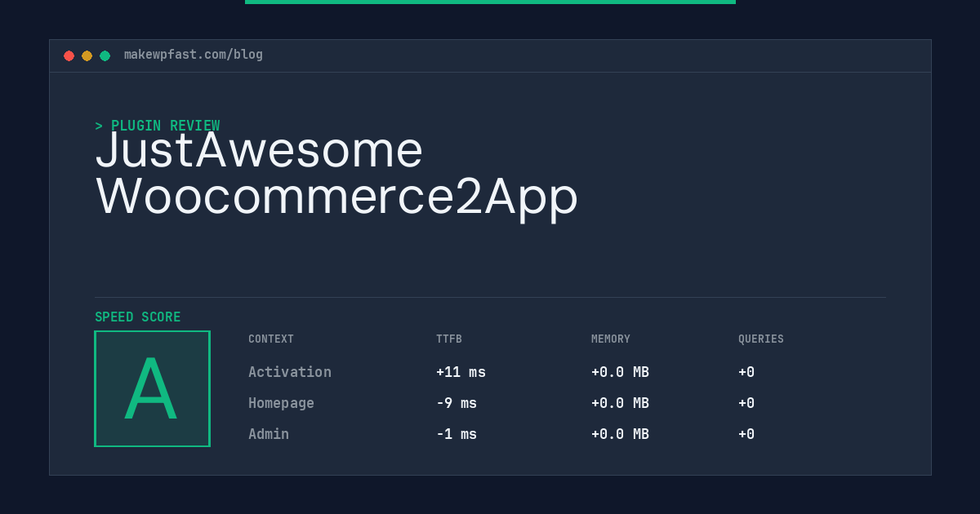The height and width of the screenshot is (514, 980).
Task: Click Homepage row memory +0.0 MB
Action: [x=620, y=403]
